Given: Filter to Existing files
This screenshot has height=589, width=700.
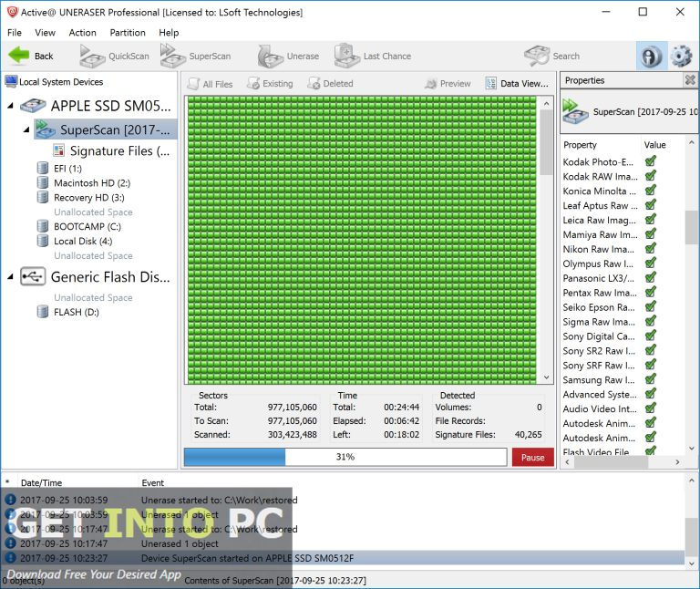Looking at the screenshot, I should 270,84.
